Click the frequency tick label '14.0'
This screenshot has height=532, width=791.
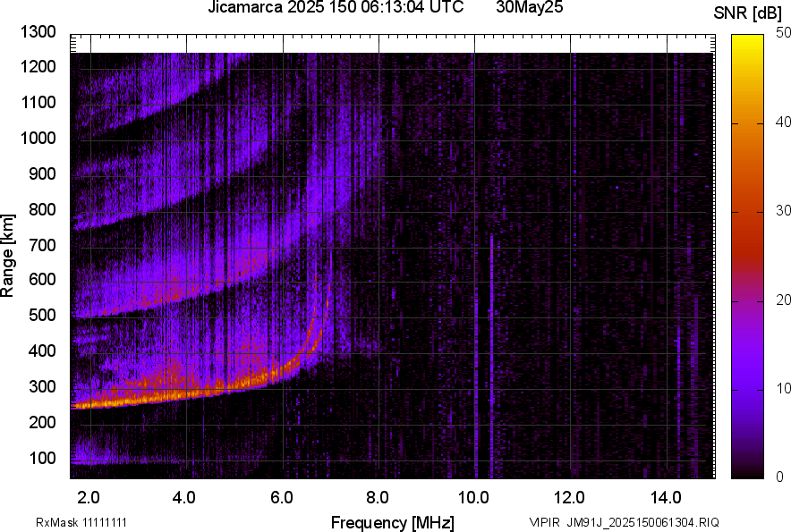pyautogui.click(x=666, y=498)
